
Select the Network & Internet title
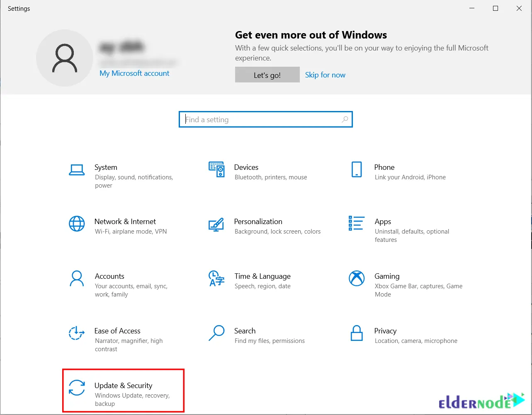coord(125,222)
